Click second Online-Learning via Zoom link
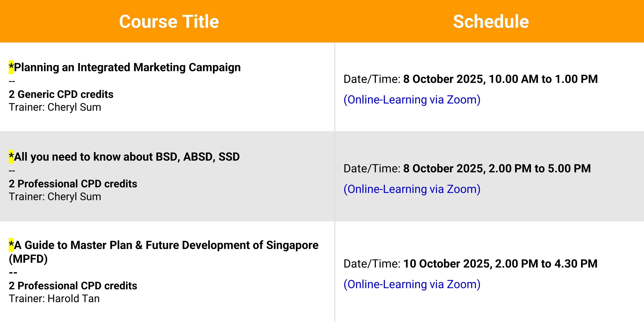Image resolution: width=644 pixels, height=322 pixels. coord(412,189)
